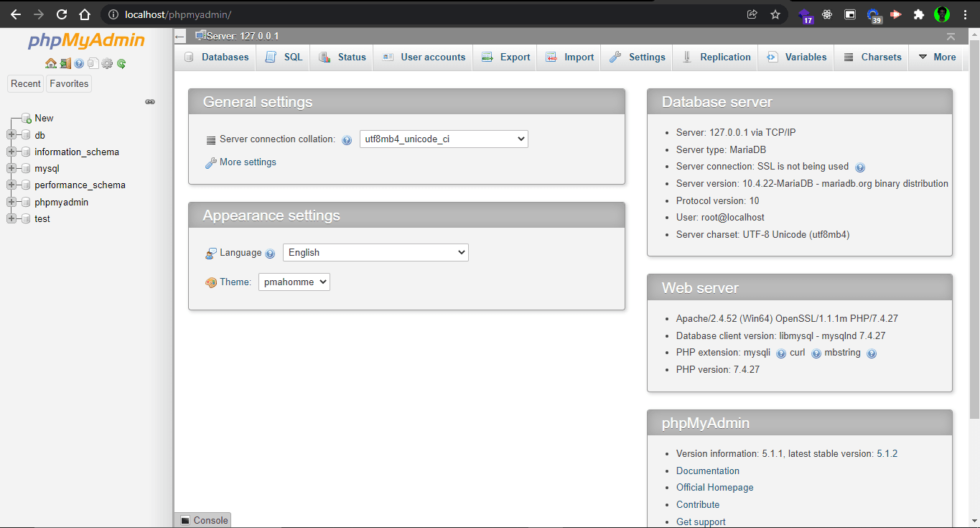This screenshot has width=980, height=528.
Task: Share this page via browser share icon
Action: pos(752,14)
